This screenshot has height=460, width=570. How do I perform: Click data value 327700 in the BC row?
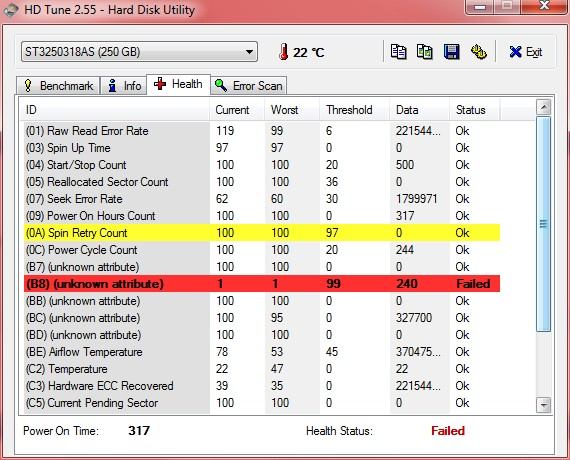(414, 318)
